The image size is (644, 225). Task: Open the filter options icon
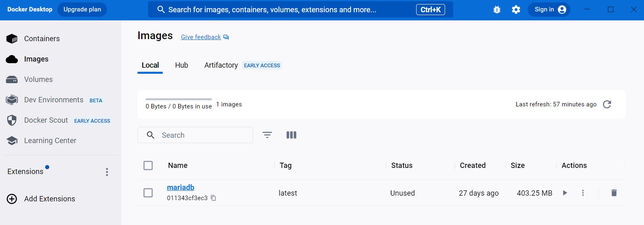(x=267, y=135)
